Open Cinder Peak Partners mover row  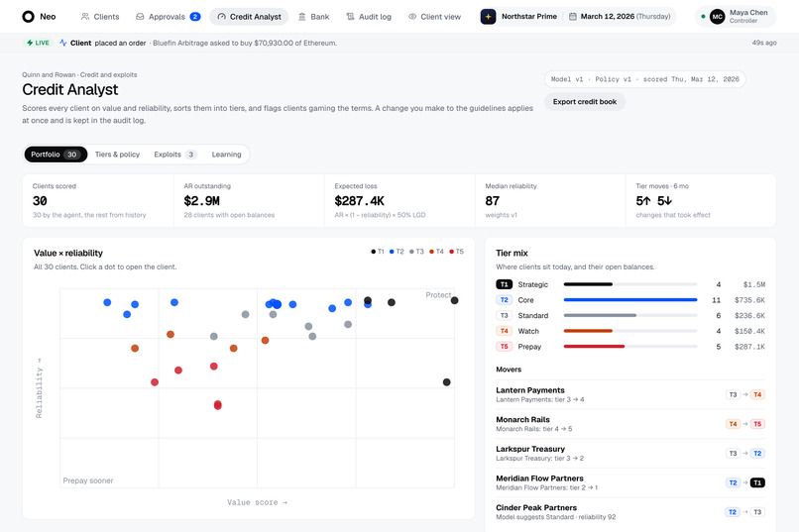(x=630, y=512)
